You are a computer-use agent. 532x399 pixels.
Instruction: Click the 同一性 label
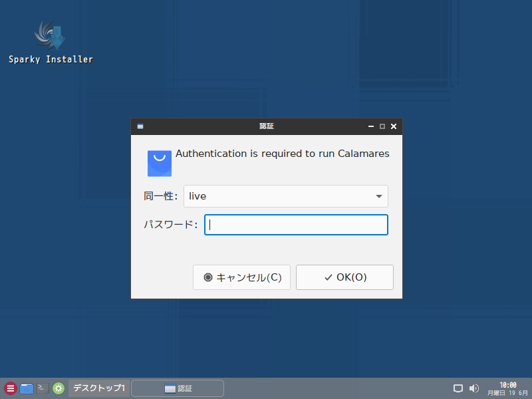click(160, 196)
